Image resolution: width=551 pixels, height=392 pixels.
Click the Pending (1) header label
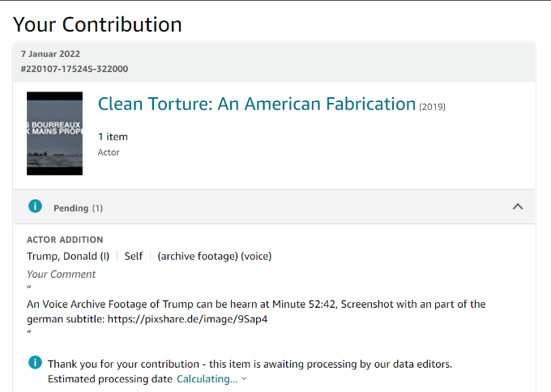pos(78,208)
